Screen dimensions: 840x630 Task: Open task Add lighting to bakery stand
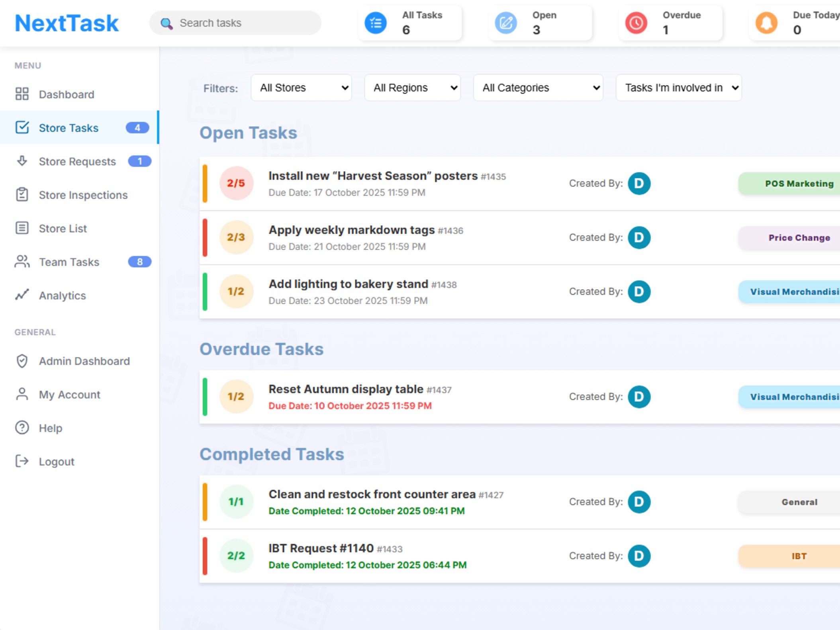(x=348, y=284)
